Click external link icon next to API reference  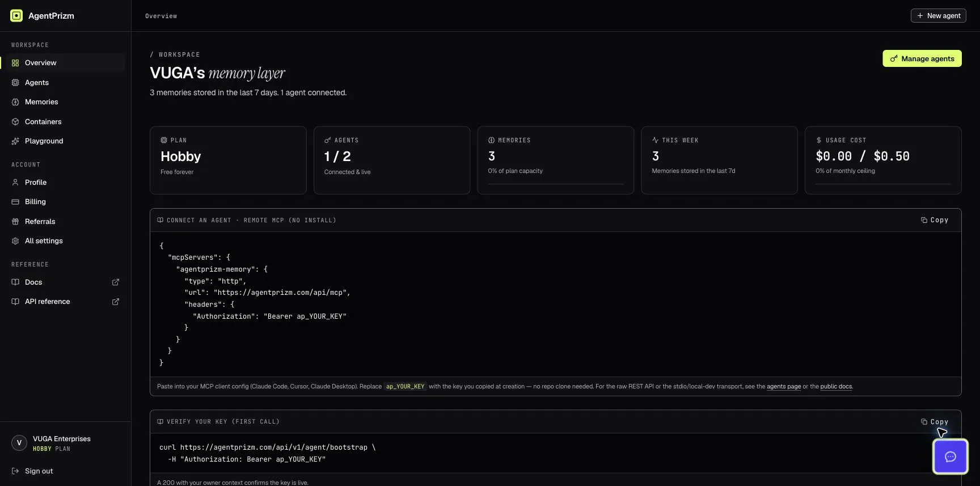coord(116,302)
